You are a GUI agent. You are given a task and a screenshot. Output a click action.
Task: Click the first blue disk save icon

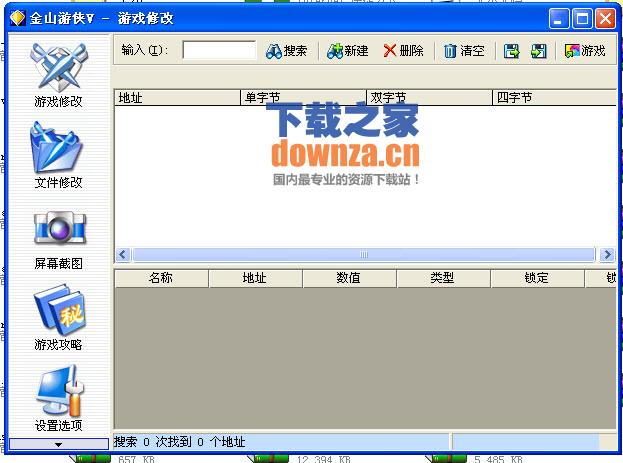click(511, 51)
